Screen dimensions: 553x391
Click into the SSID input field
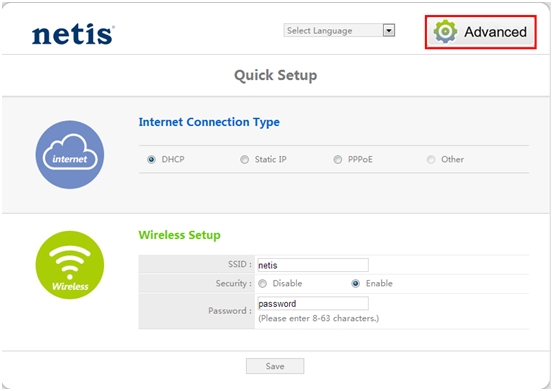312,265
